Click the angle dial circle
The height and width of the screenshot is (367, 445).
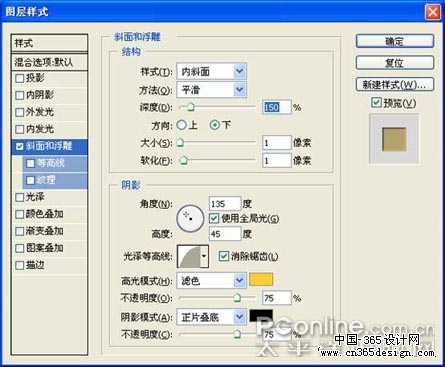190,218
